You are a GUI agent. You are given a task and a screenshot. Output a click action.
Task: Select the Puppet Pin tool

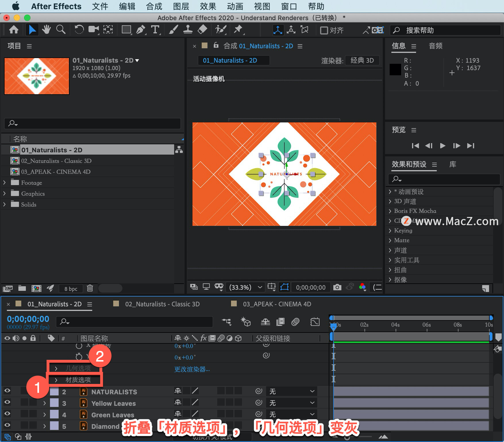pyautogui.click(x=238, y=30)
